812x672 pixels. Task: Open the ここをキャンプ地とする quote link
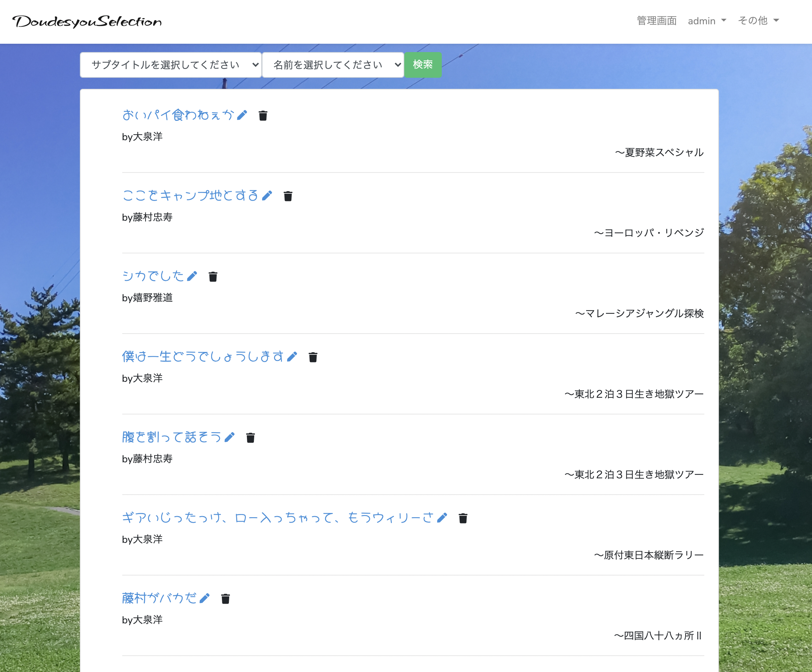pos(190,195)
